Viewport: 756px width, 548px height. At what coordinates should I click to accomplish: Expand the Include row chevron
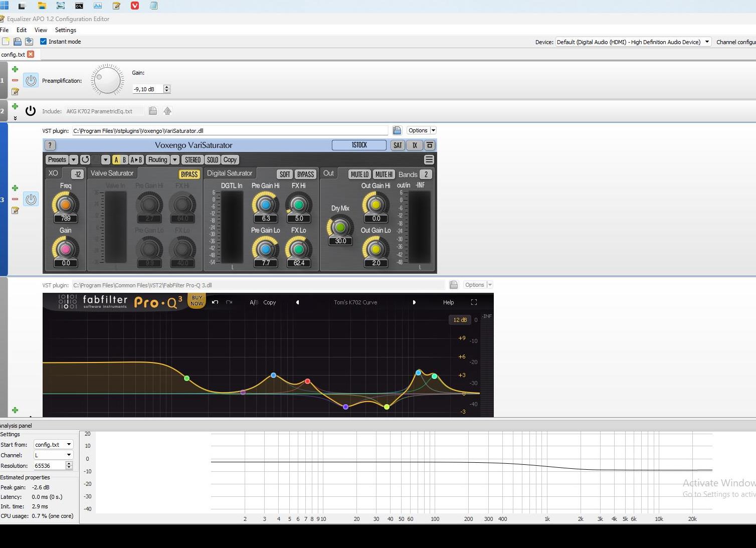pyautogui.click(x=15, y=118)
